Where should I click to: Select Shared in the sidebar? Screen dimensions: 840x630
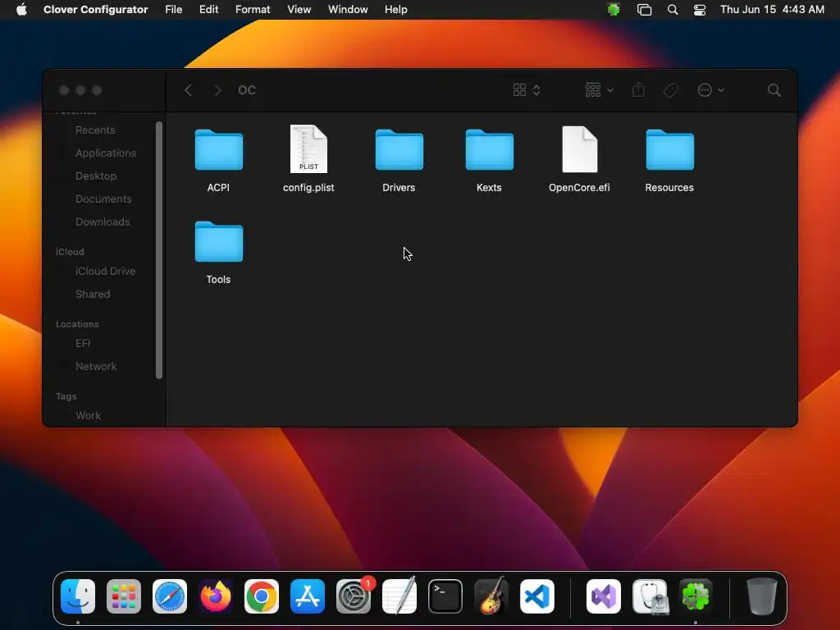click(93, 294)
